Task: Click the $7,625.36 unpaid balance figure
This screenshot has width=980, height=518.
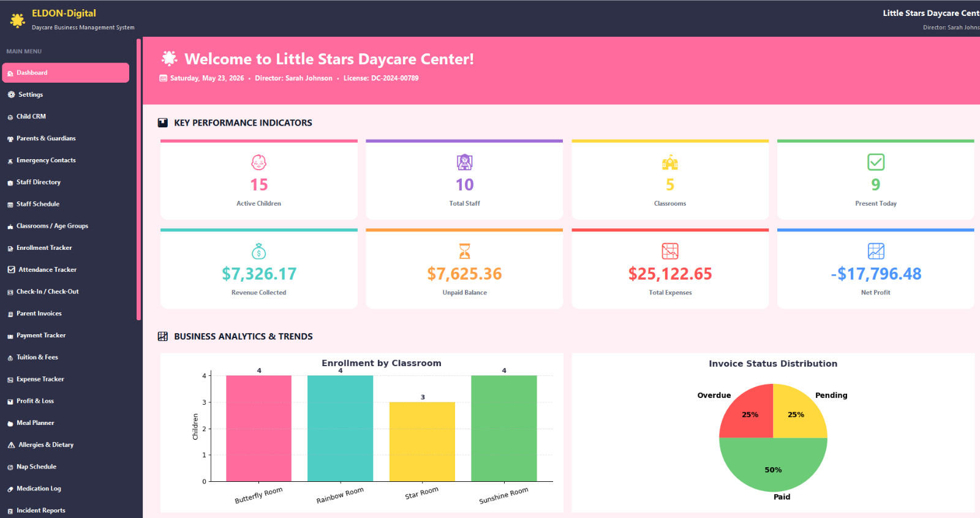Action: point(464,274)
